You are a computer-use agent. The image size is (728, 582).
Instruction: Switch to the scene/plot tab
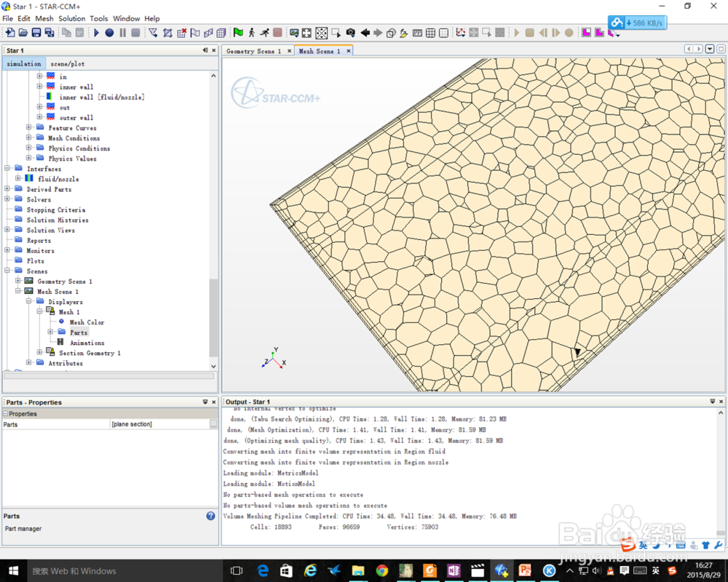[67, 63]
